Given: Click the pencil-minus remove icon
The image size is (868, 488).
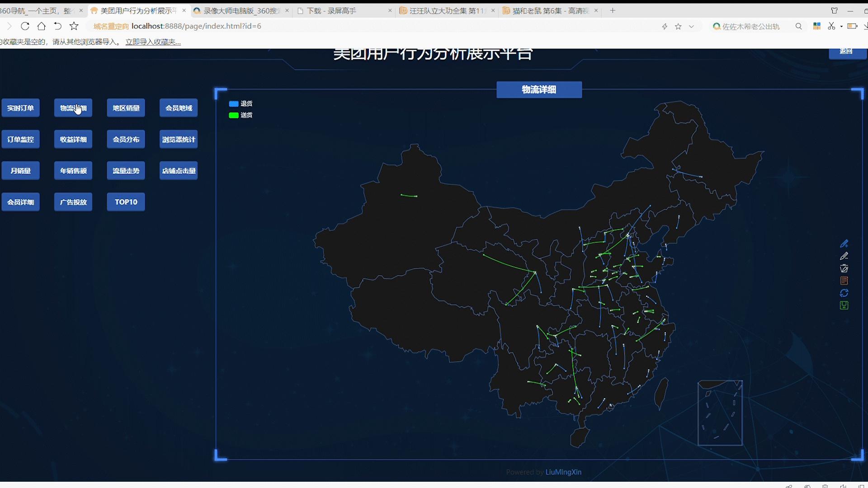Looking at the screenshot, I should click(x=844, y=256).
